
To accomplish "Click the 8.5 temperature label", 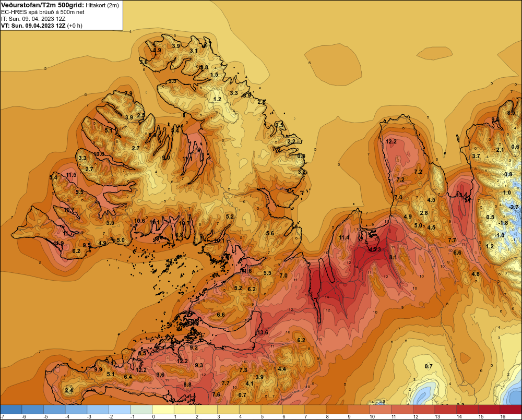I will point(511,113).
